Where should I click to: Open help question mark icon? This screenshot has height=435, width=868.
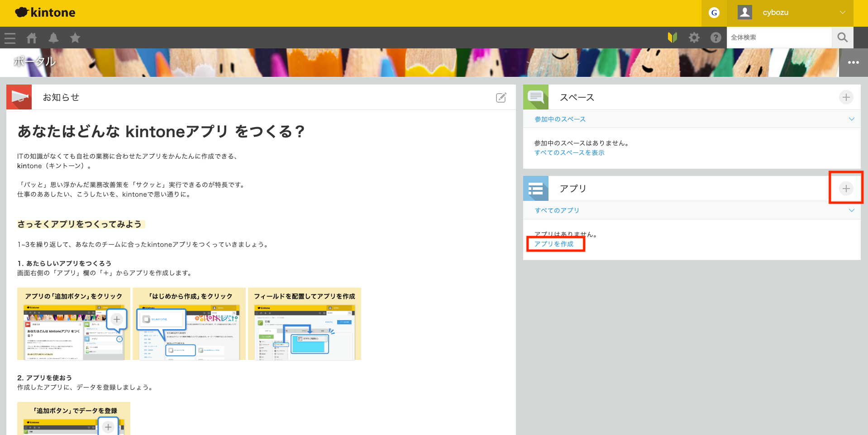point(716,38)
